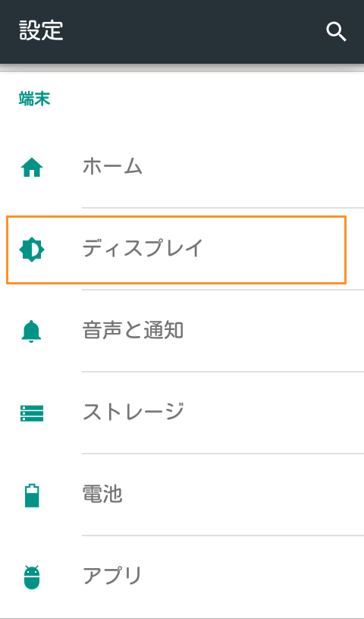Screen dimensions: 364x619
Task: Click the battery icon beside 電池
Action: click(x=32, y=495)
